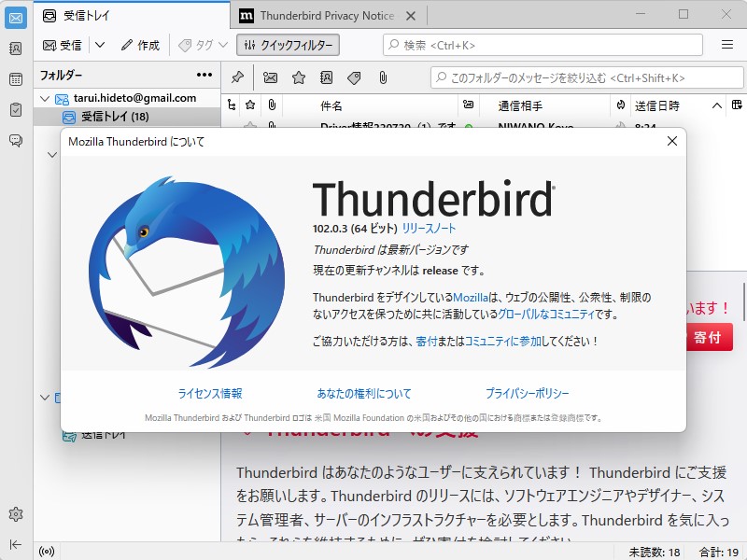Collapse the tarui.hideto@gmail.com account folder
747x560 pixels.
pos(44,97)
